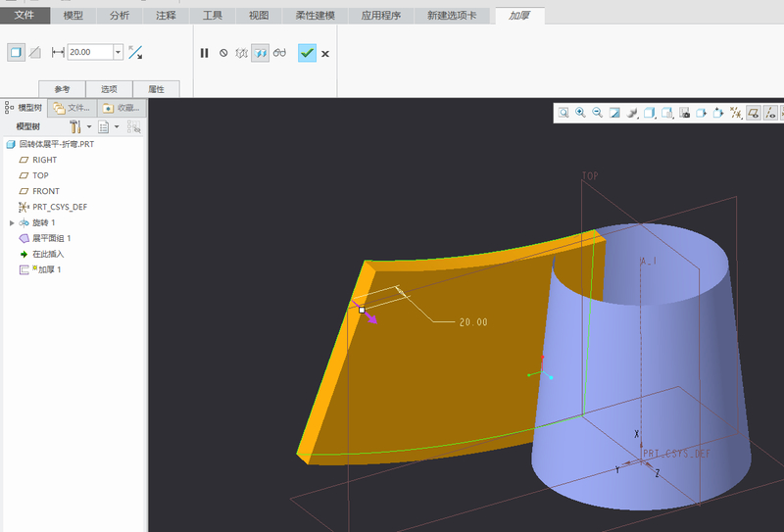Switch to the 应用程序 ribbon tab
This screenshot has height=532, width=784.
click(381, 16)
